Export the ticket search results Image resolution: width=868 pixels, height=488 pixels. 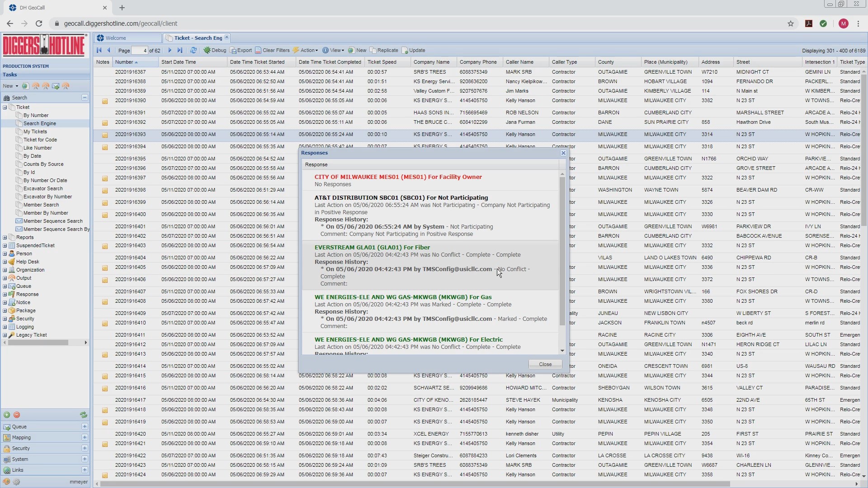point(241,50)
